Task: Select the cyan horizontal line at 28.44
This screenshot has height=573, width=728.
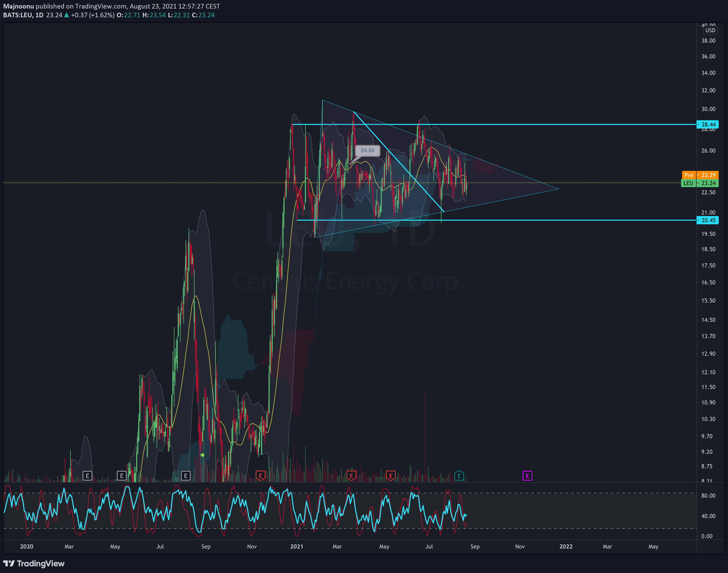Action: [x=494, y=124]
